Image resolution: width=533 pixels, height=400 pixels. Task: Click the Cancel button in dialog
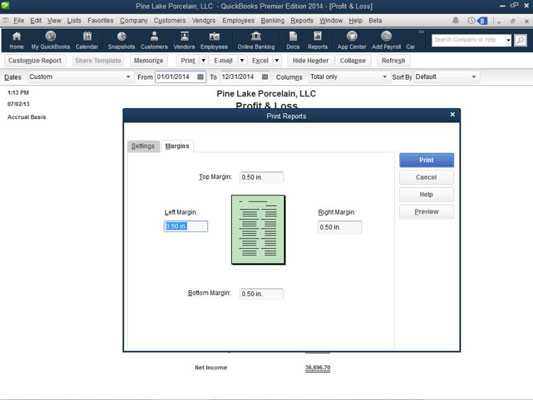pyautogui.click(x=426, y=177)
